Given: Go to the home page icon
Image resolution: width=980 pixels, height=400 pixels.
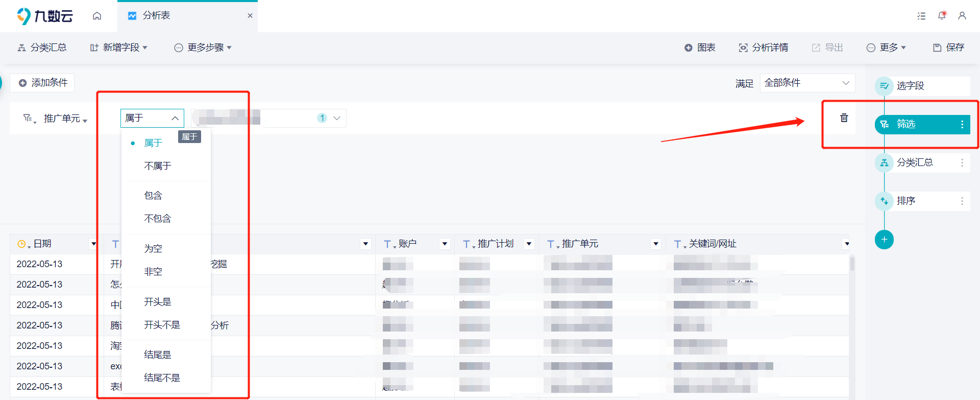Looking at the screenshot, I should (x=97, y=16).
